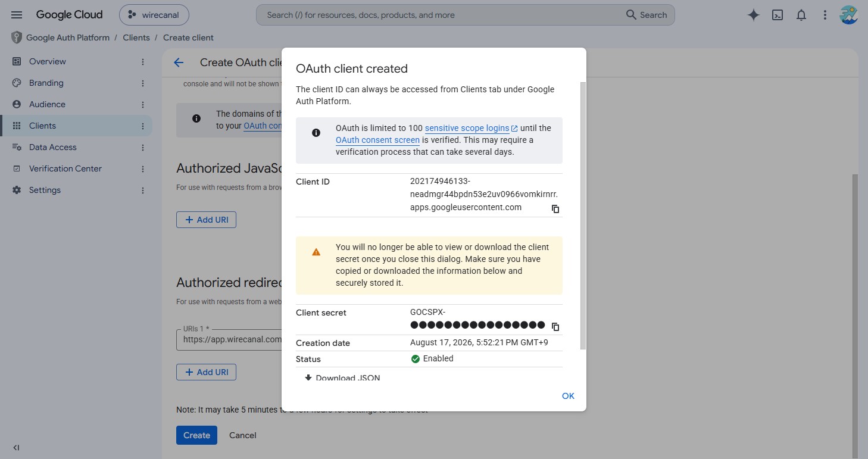This screenshot has width=868, height=459.
Task: Copy the Client ID to clipboard
Action: pos(555,209)
